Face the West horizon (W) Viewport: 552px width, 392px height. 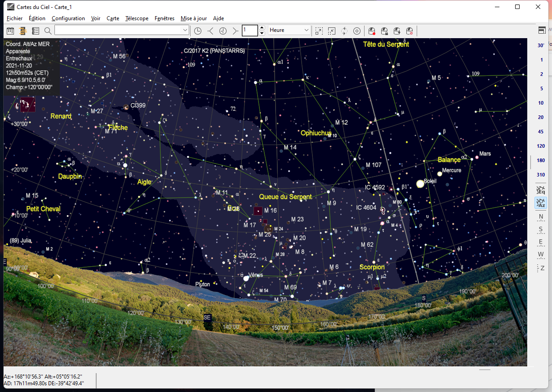[x=541, y=255]
